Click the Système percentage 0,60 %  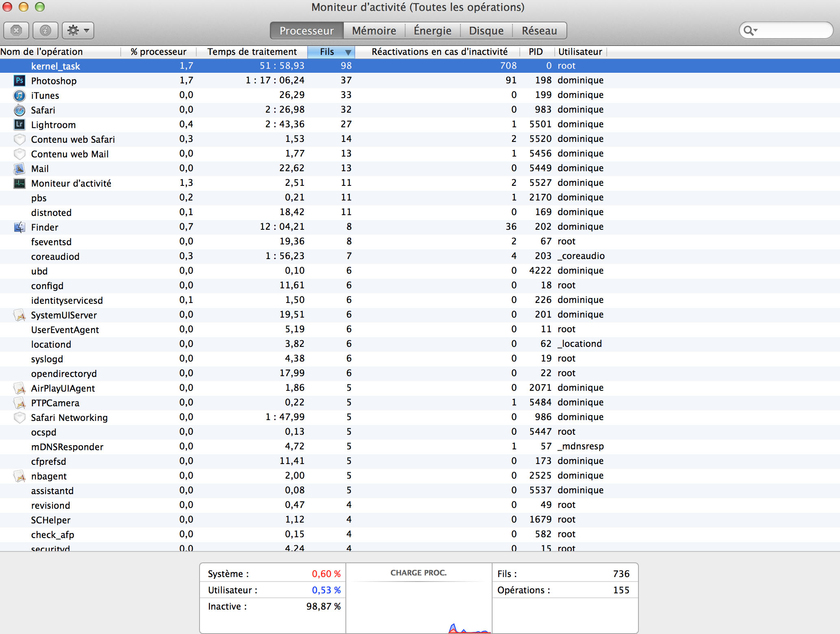[326, 574]
